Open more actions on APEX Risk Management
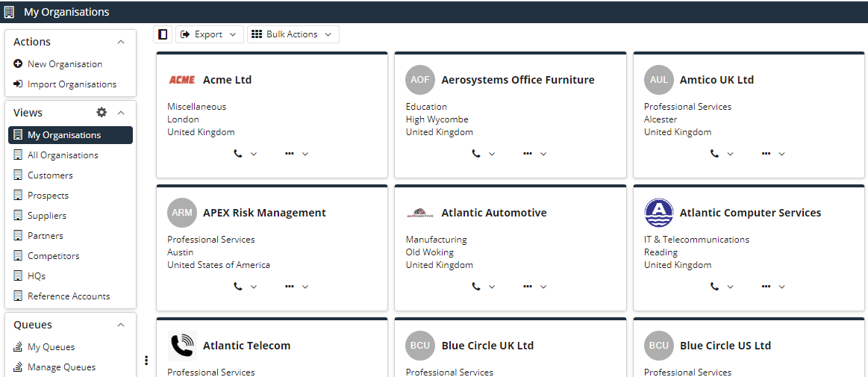This screenshot has width=868, height=377. (289, 286)
